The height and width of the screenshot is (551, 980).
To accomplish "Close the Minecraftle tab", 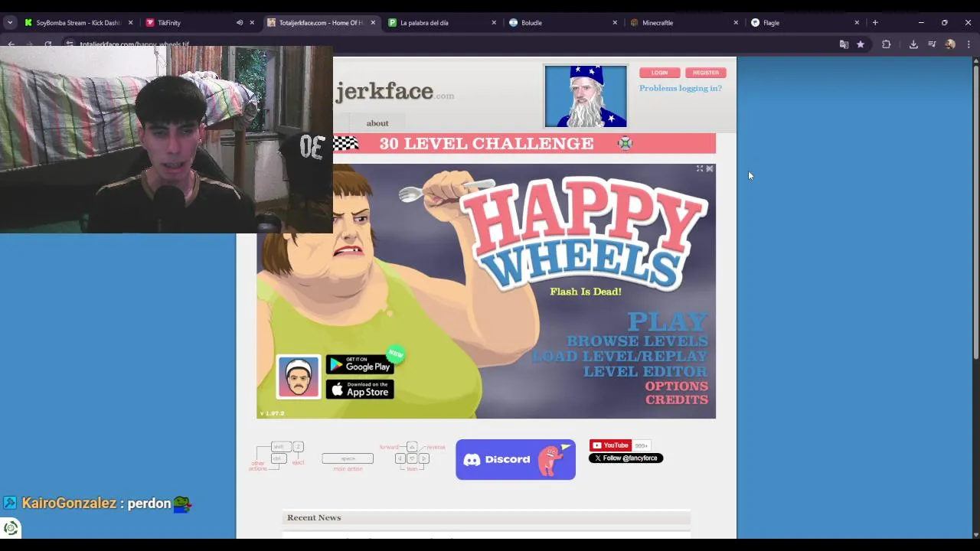I will 736,23.
